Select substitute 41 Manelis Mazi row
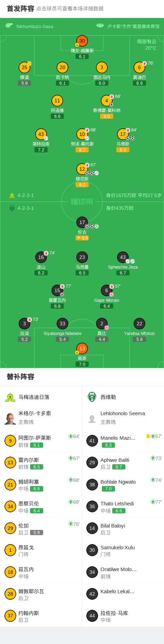 pos(123,441)
